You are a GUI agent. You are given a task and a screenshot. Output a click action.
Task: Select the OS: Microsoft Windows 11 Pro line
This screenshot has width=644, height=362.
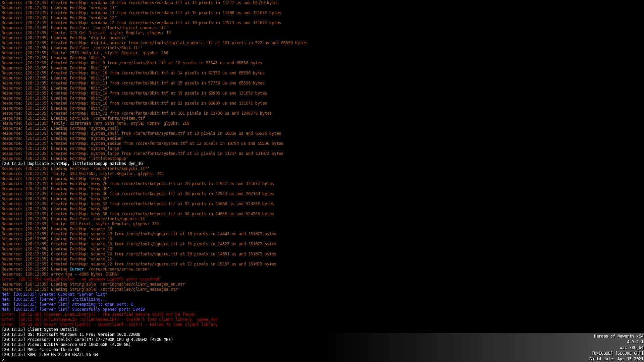pos(71,335)
